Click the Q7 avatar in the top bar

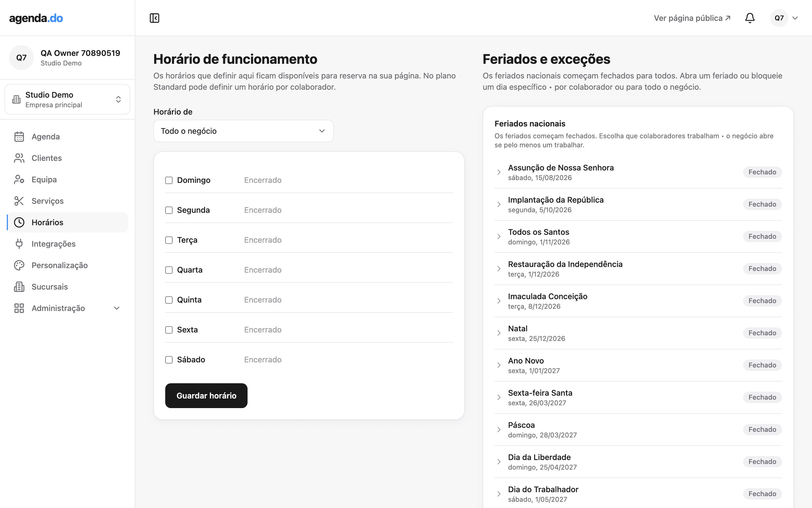(x=779, y=18)
